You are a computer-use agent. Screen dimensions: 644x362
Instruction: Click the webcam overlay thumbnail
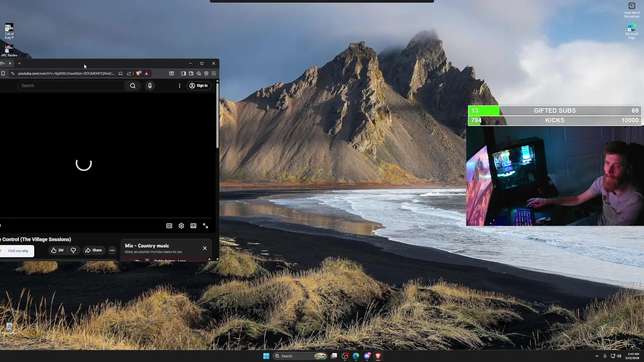pos(555,176)
